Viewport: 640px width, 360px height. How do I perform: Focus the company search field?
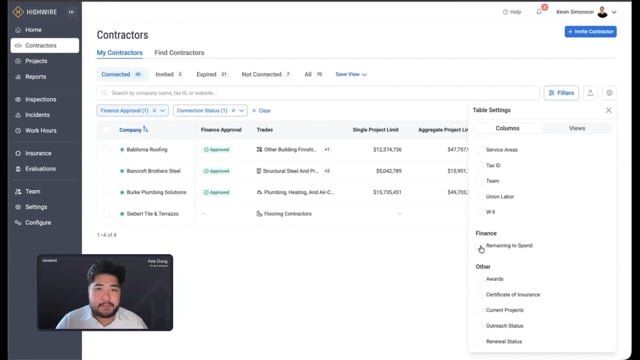pyautogui.click(x=318, y=93)
